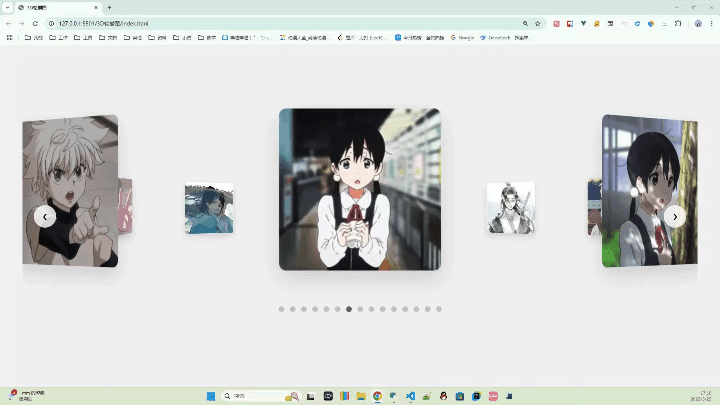Screen dimensions: 720x405
Task: Click the center girl holding cup image
Action: tap(360, 189)
